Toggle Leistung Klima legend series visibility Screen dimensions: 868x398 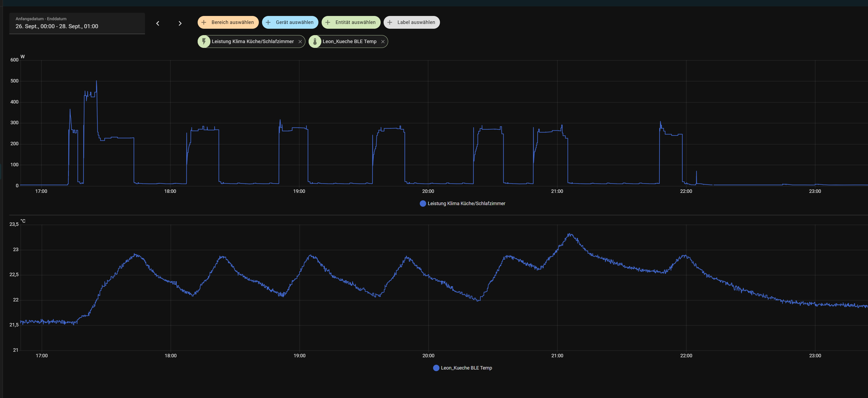[x=466, y=204]
